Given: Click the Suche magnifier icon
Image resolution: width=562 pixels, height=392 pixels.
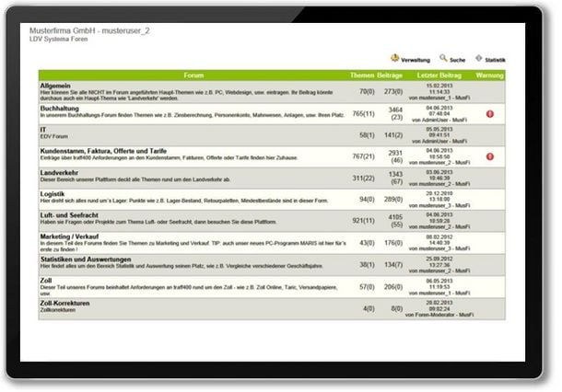Looking at the screenshot, I should [443, 57].
